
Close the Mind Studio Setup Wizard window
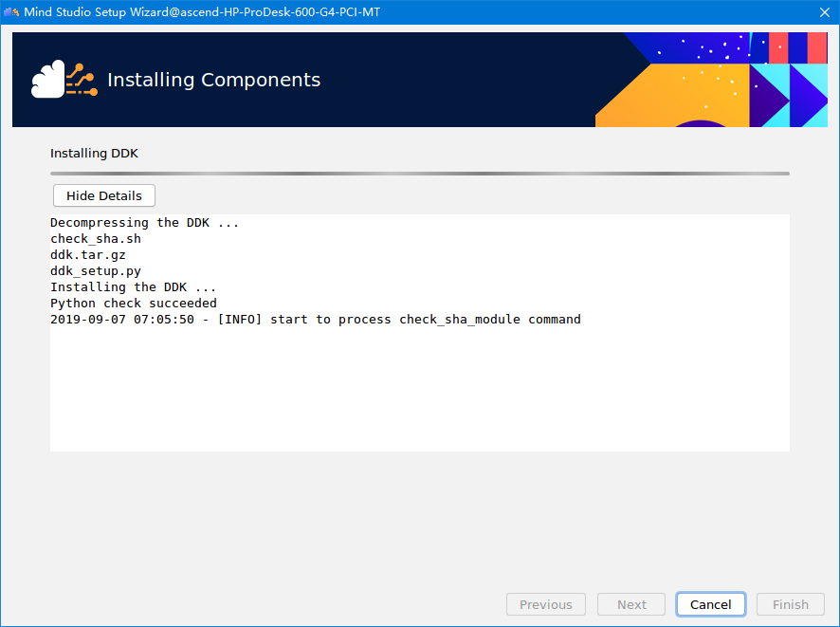tap(825, 11)
